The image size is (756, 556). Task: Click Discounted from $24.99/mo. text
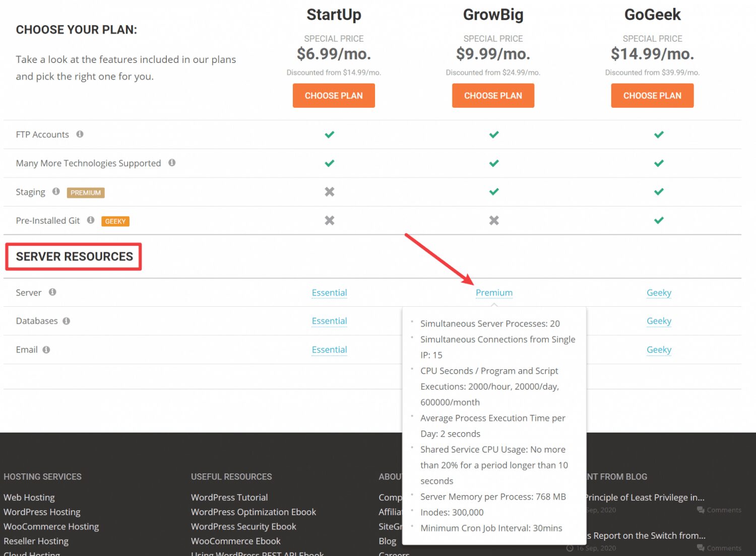[493, 73]
